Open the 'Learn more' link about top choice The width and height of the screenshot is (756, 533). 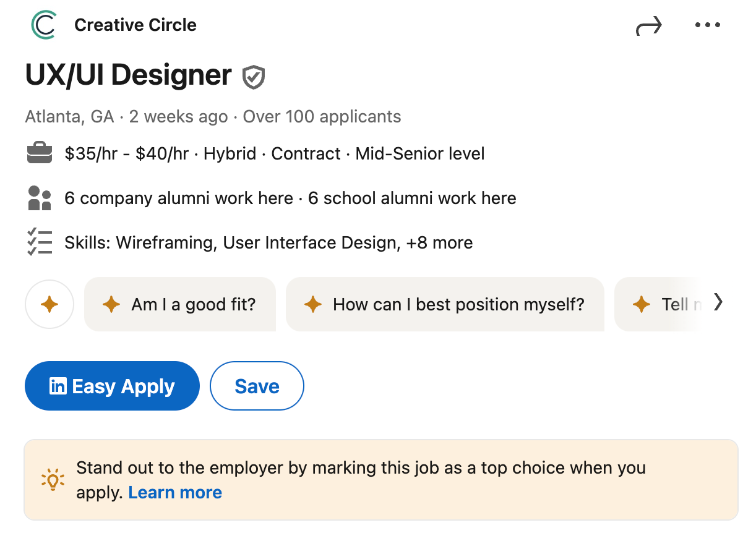pyautogui.click(x=175, y=492)
